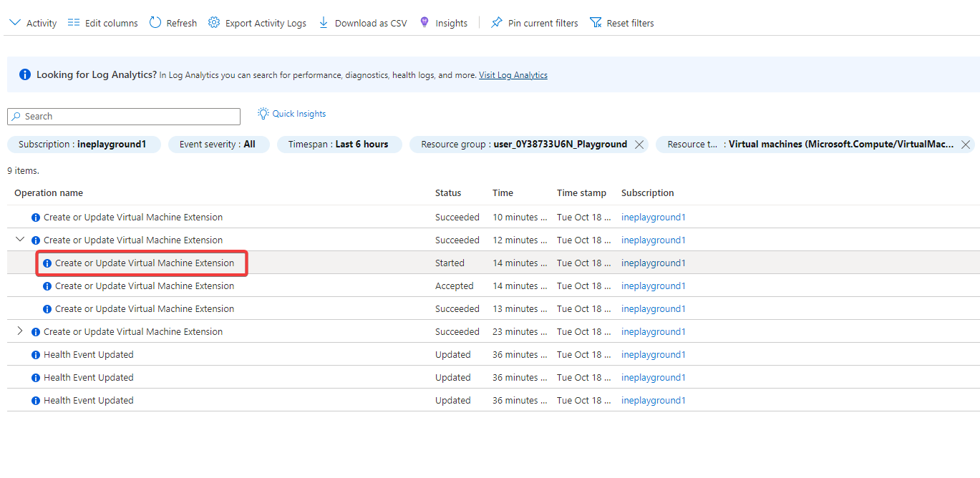The width and height of the screenshot is (980, 478).
Task: Click the Export Activity Logs gear icon
Action: [x=214, y=23]
